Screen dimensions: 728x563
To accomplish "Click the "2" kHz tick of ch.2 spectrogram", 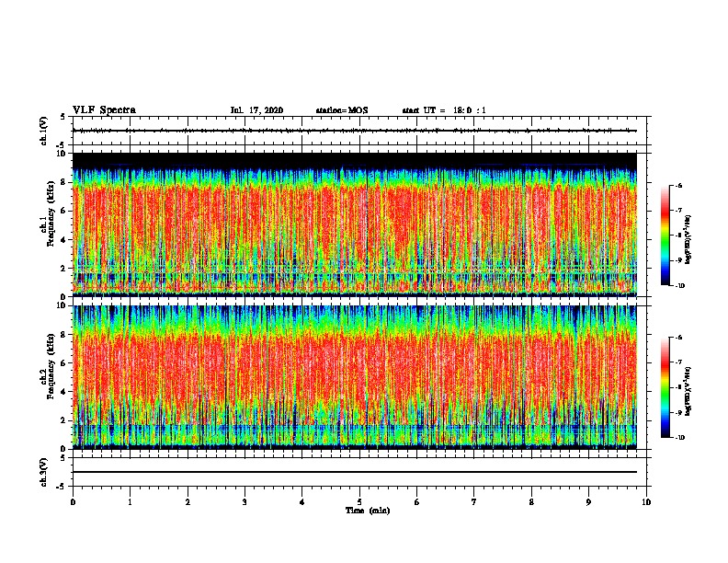I will (x=63, y=420).
